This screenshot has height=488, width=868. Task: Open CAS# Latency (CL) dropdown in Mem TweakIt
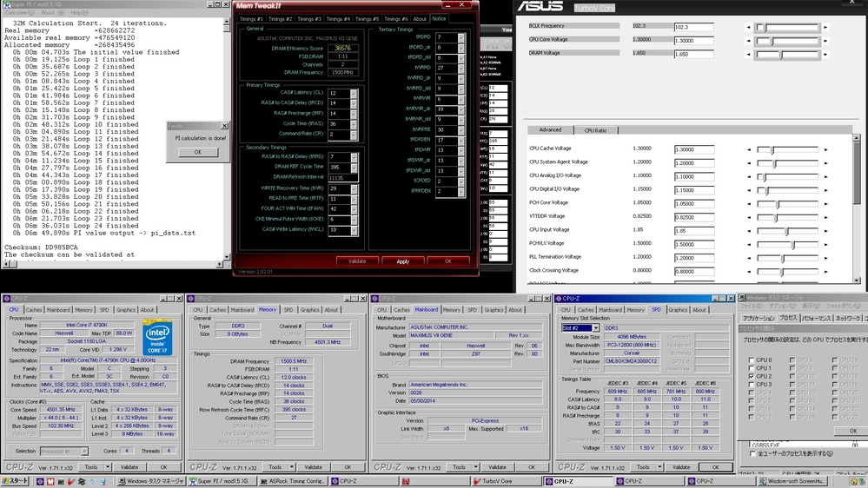coord(354,93)
